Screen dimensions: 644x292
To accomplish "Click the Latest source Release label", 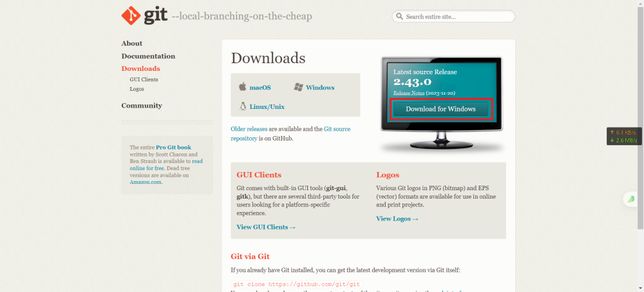I will click(425, 72).
